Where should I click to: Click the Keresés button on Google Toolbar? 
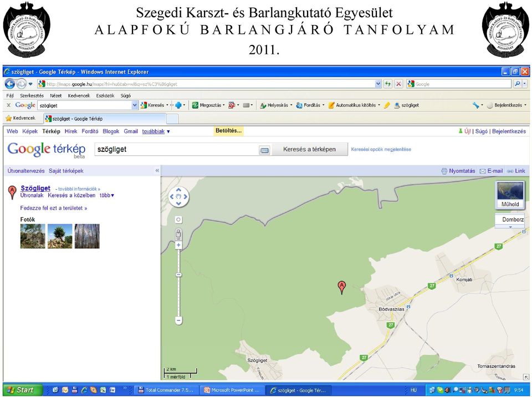point(153,105)
